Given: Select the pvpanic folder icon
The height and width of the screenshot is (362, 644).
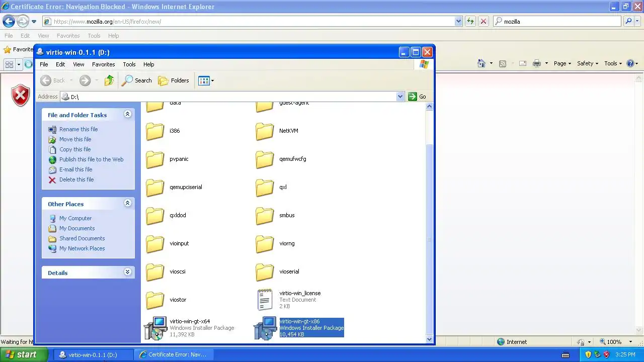Looking at the screenshot, I should pyautogui.click(x=155, y=159).
